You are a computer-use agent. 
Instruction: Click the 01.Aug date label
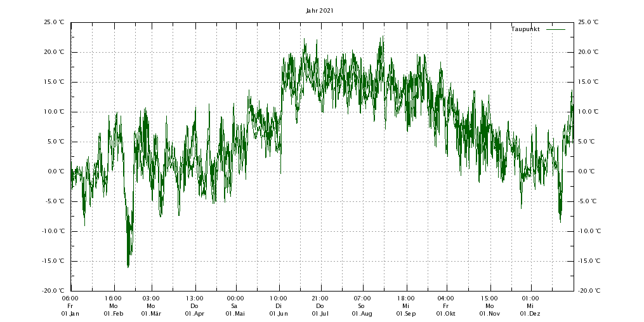362,314
